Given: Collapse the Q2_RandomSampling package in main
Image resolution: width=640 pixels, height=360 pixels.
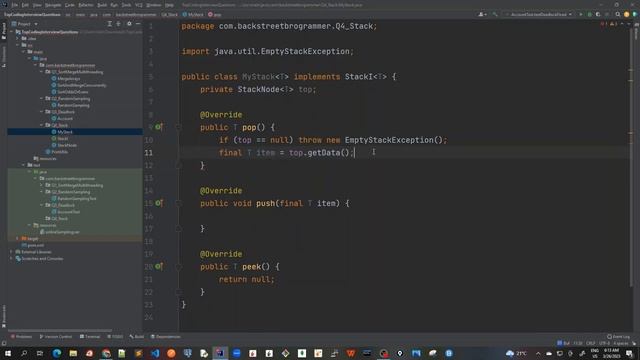Looking at the screenshot, I should coord(42,98).
